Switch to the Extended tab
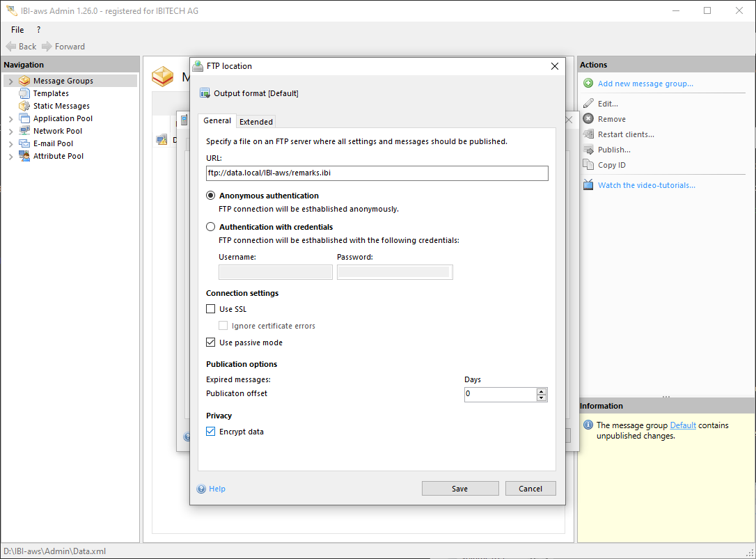Image resolution: width=756 pixels, height=559 pixels. [x=256, y=121]
